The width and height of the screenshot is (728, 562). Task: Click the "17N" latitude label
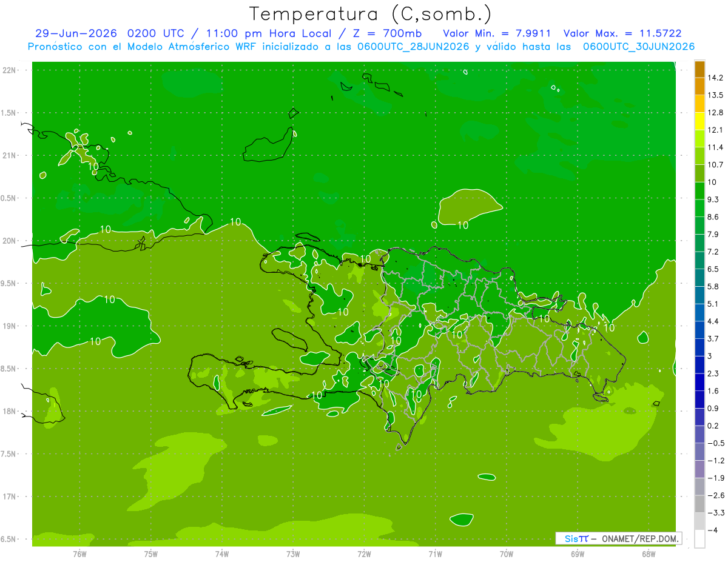click(9, 497)
